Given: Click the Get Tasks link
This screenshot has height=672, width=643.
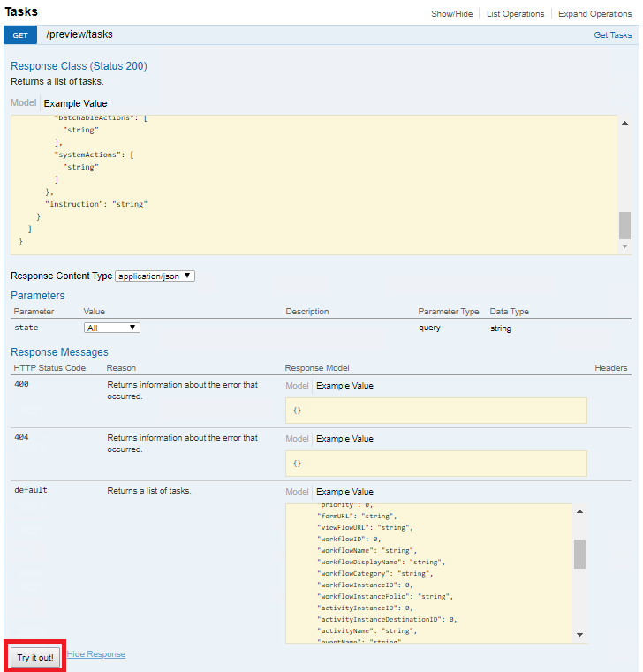Looking at the screenshot, I should coord(612,35).
